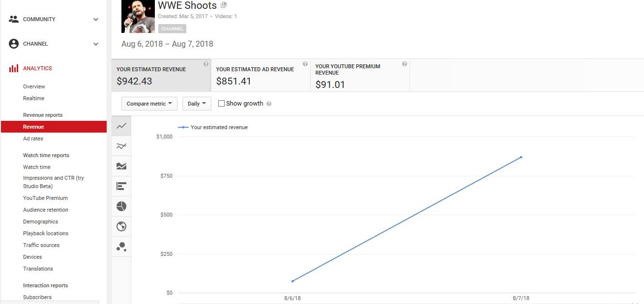Viewport: 644px width, 304px height.
Task: Open the Overview analytics page
Action: (34, 86)
